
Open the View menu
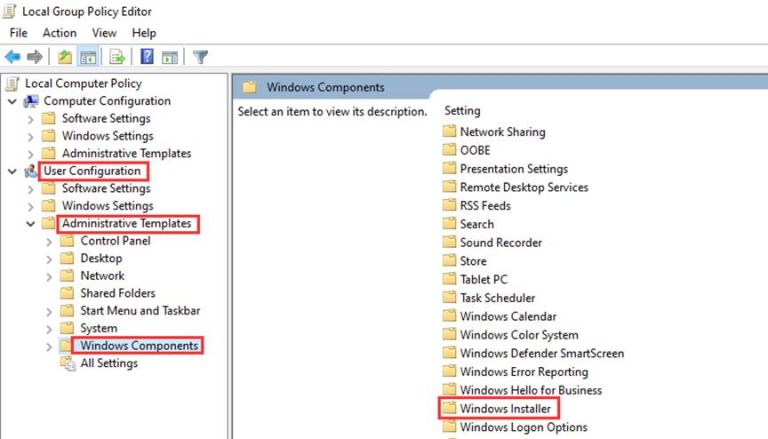[104, 33]
